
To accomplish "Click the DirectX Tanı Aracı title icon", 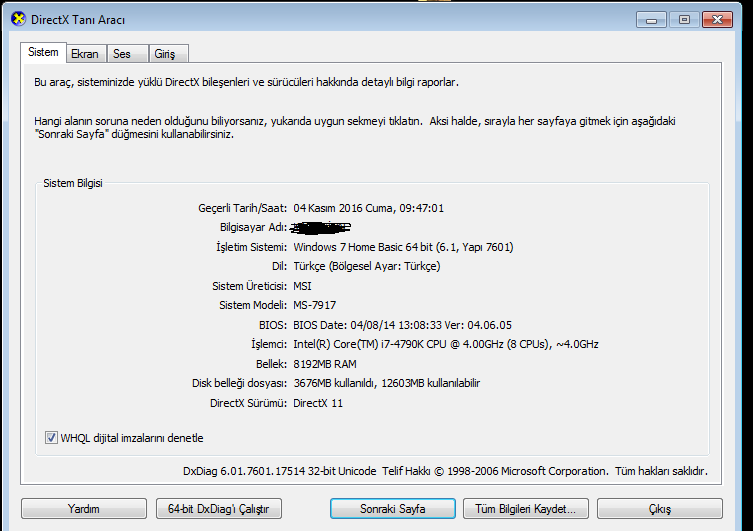I will coord(18,20).
